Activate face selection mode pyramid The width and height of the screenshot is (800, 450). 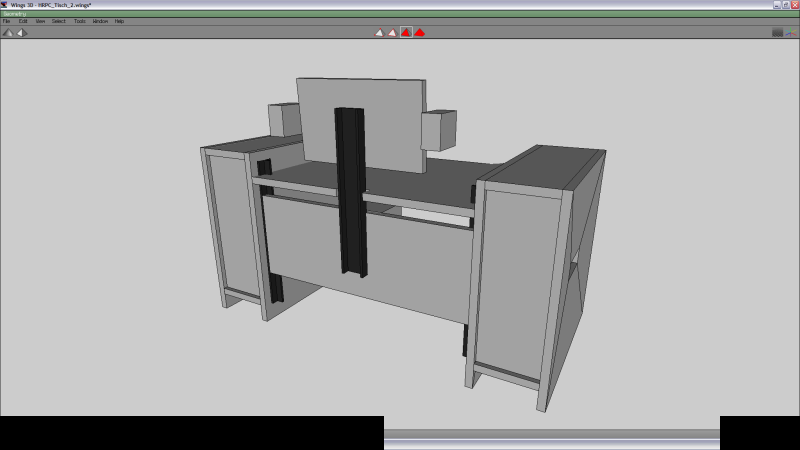click(x=406, y=32)
